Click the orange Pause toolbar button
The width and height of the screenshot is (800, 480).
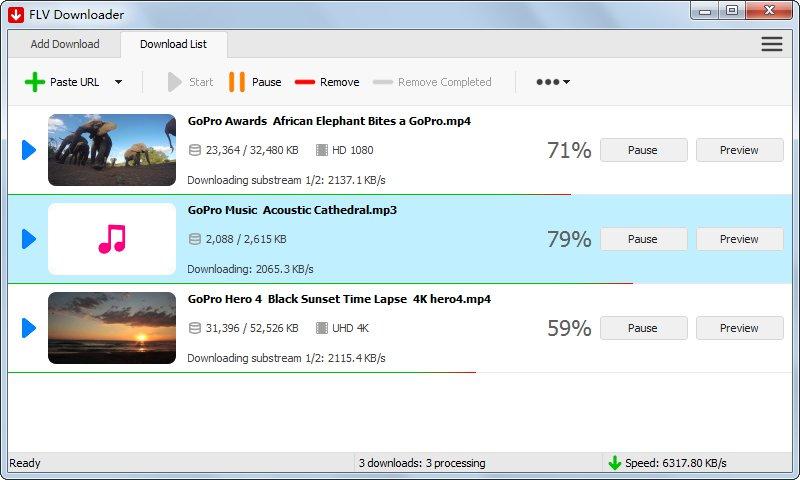[x=255, y=82]
